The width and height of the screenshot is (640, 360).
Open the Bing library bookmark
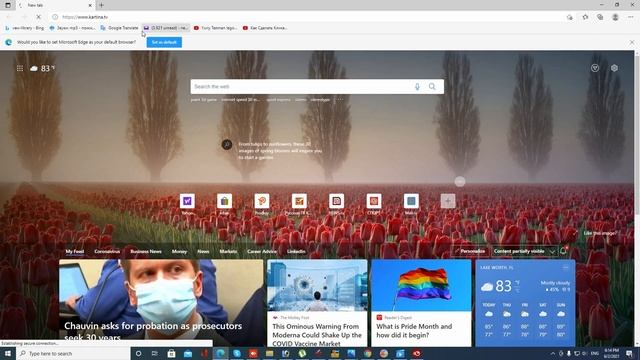tap(24, 28)
